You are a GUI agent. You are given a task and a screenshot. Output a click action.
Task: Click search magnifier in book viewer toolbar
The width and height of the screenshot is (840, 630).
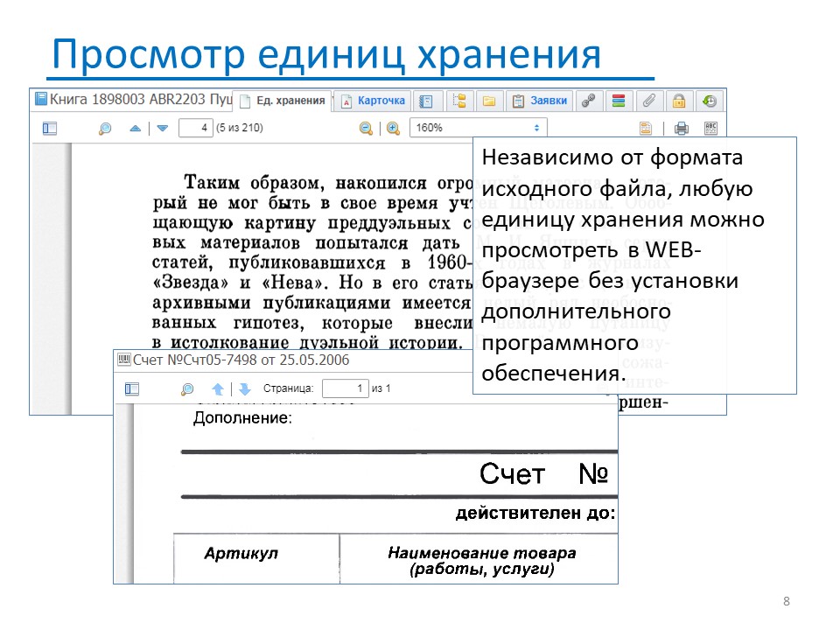tap(105, 128)
